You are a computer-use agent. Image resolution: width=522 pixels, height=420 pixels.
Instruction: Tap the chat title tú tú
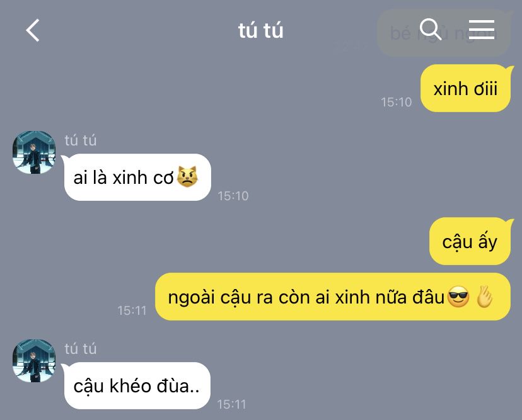coord(260,30)
